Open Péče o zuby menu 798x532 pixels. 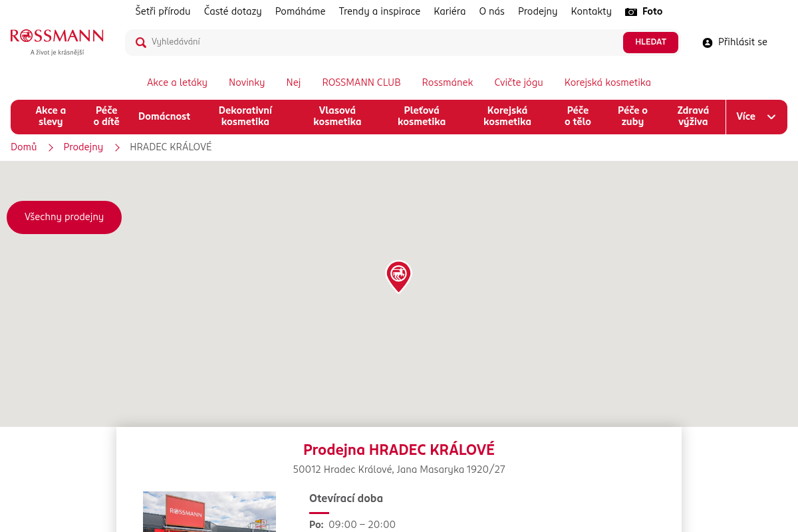click(x=632, y=116)
